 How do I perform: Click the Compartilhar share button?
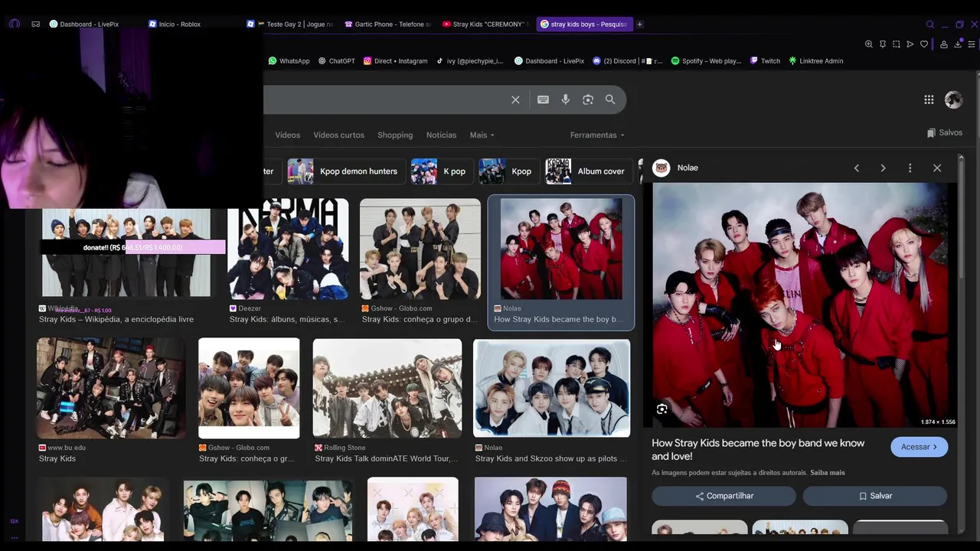(724, 496)
